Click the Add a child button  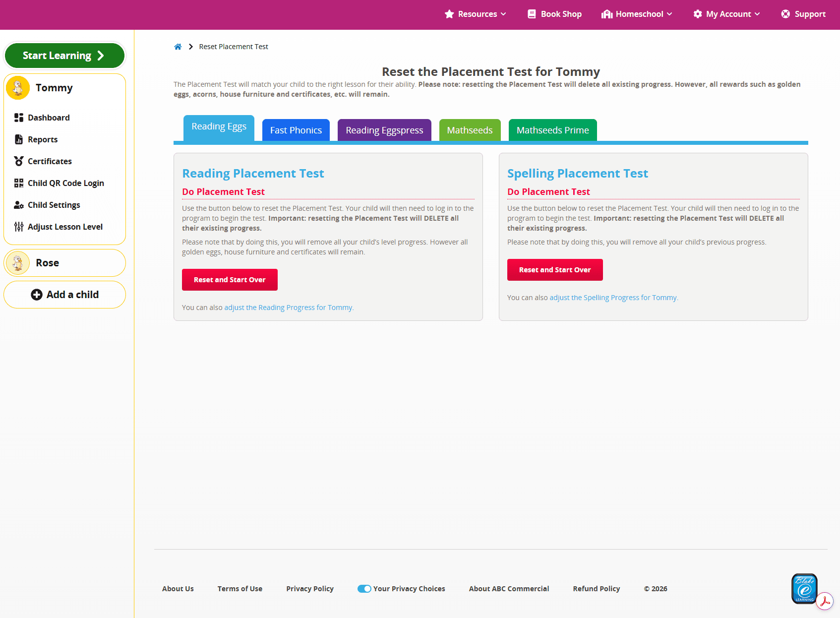point(64,295)
